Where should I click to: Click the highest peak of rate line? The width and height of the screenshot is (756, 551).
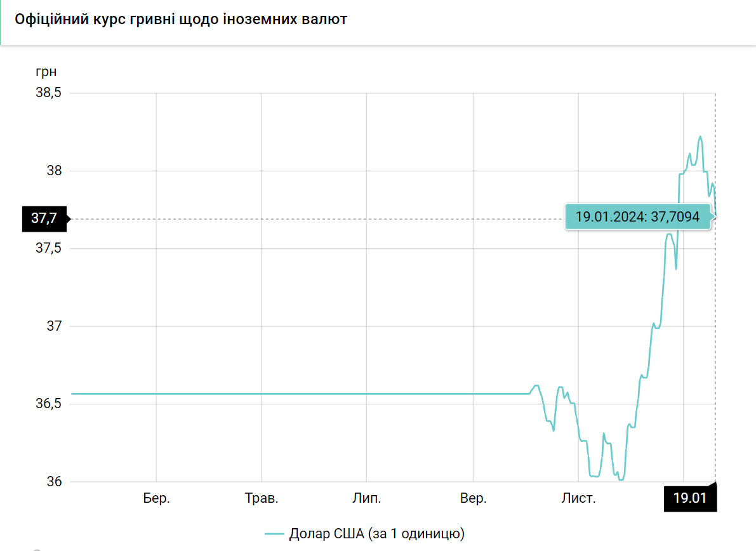tap(700, 136)
